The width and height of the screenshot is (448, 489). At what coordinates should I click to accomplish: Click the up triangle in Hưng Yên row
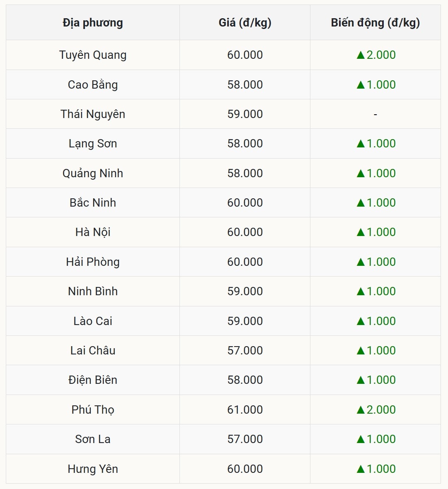[x=361, y=469]
